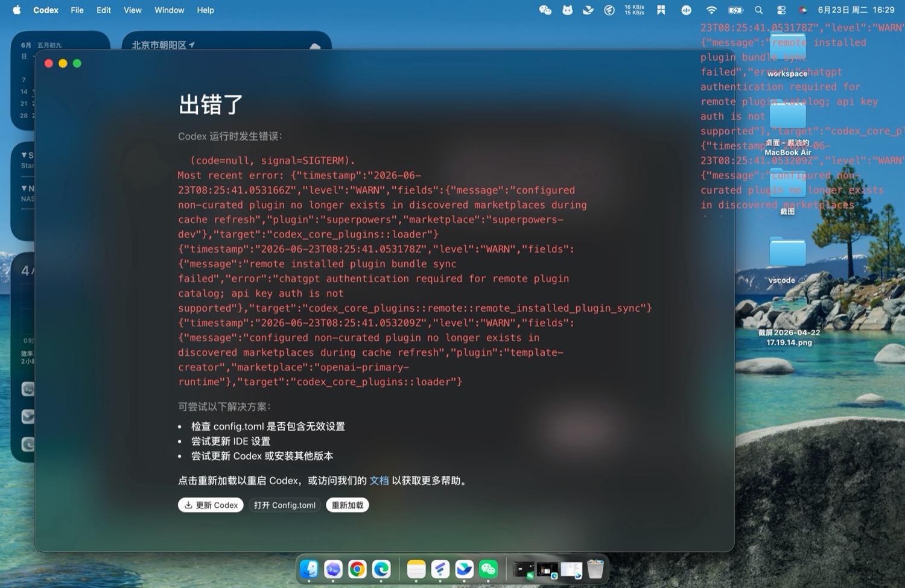This screenshot has height=588, width=905.
Task: Click the 尝试更新 Codex 或安装其他版本 suggestion
Action: pos(262,456)
